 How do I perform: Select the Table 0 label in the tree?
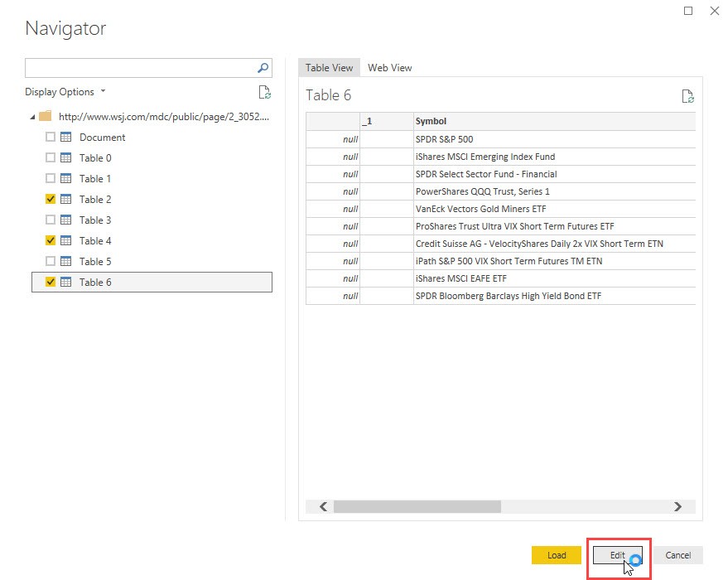95,158
